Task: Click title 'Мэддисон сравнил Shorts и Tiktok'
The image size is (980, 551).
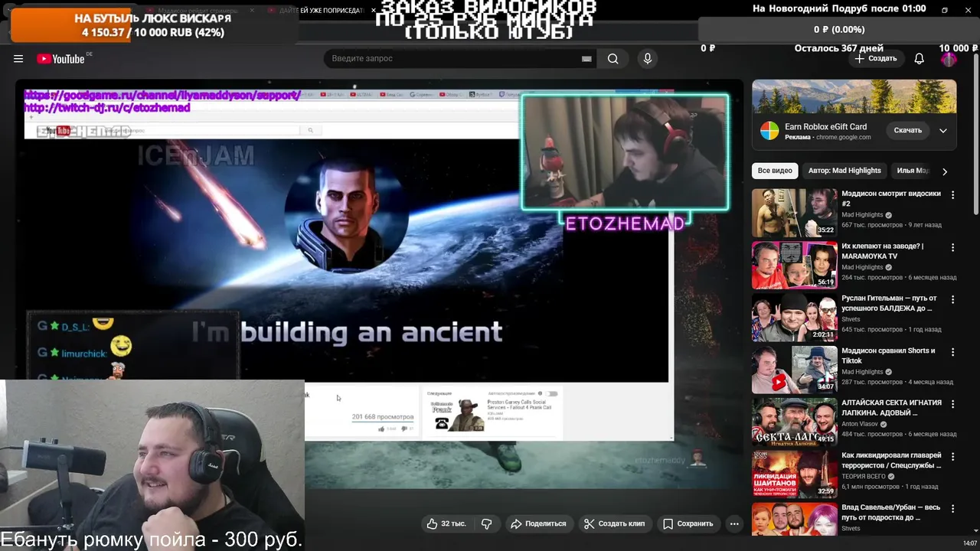Action: pyautogui.click(x=888, y=356)
